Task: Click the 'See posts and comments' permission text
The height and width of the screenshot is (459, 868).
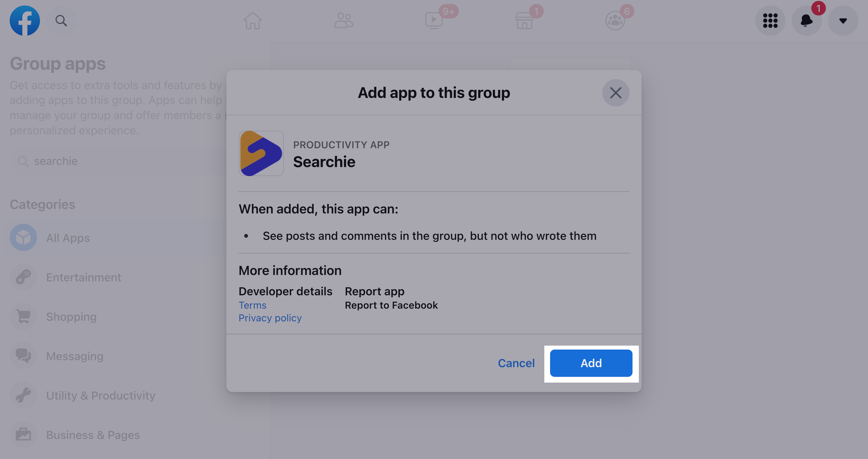Action: click(429, 236)
